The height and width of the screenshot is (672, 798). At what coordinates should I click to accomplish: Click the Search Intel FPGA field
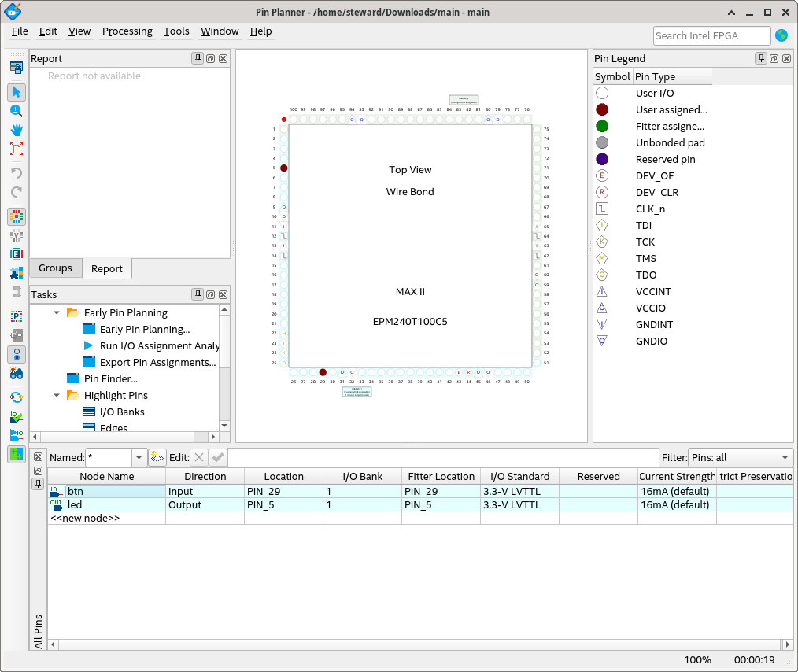[x=711, y=35]
